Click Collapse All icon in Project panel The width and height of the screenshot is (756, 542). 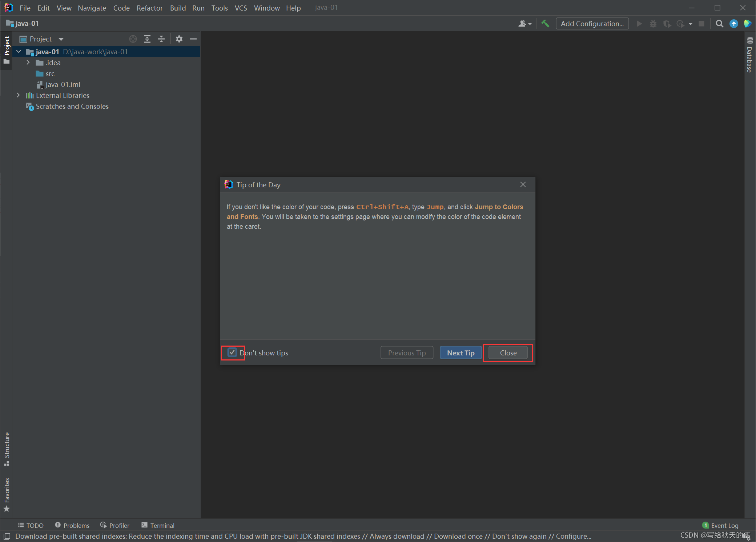click(x=161, y=39)
